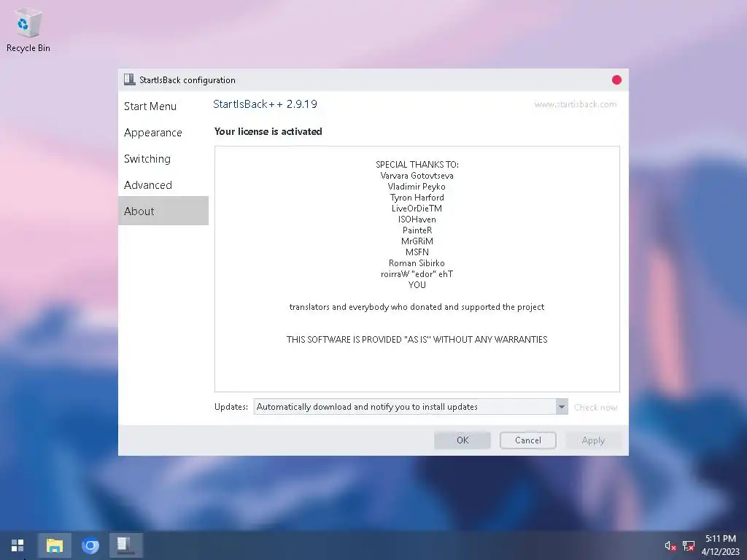This screenshot has width=747, height=560.
Task: Click the name Vladimir Peyko
Action: click(417, 187)
